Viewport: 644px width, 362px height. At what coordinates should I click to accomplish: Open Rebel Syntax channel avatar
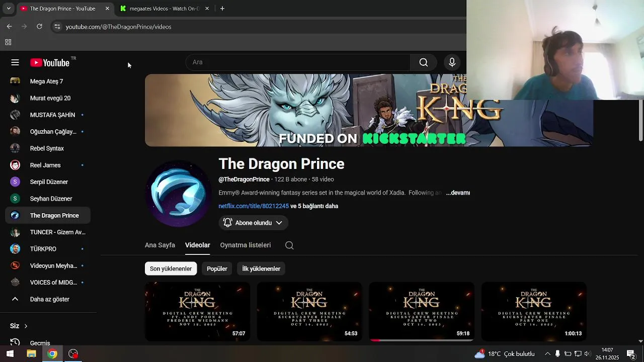tap(15, 148)
